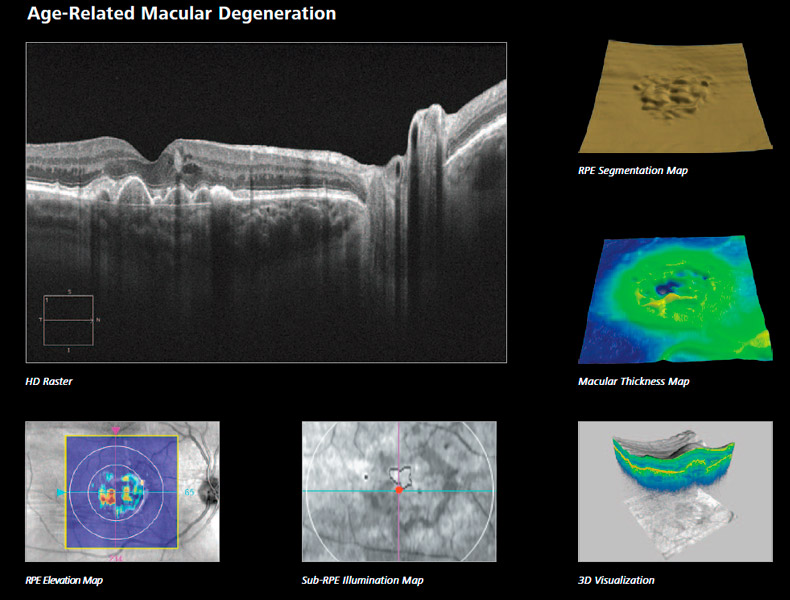
Task: Click the pink triangle marker above elevation map
Action: (x=119, y=431)
